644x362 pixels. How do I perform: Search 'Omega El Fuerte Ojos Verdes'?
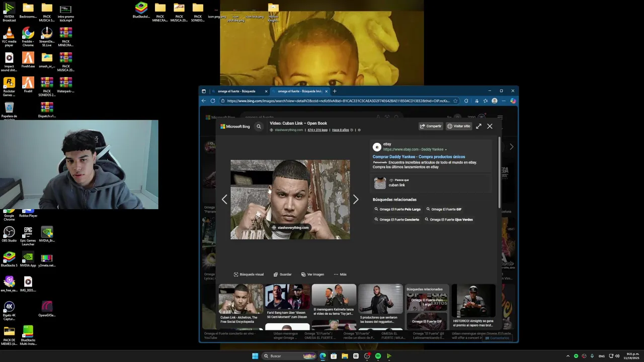coord(449,219)
